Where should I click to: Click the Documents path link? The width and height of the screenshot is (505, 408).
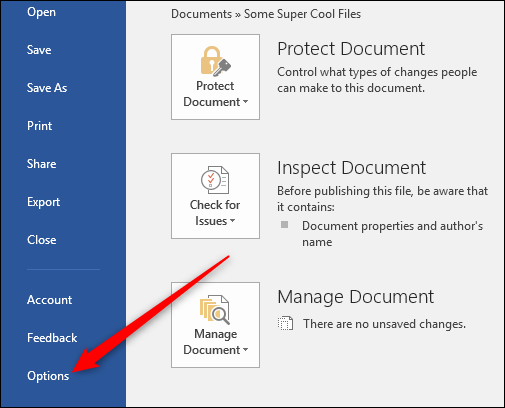[201, 14]
